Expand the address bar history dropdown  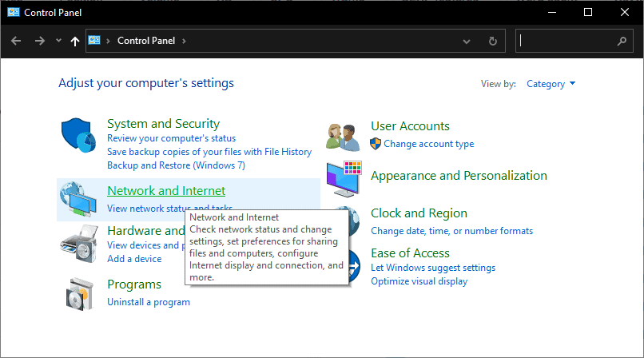pyautogui.click(x=467, y=41)
